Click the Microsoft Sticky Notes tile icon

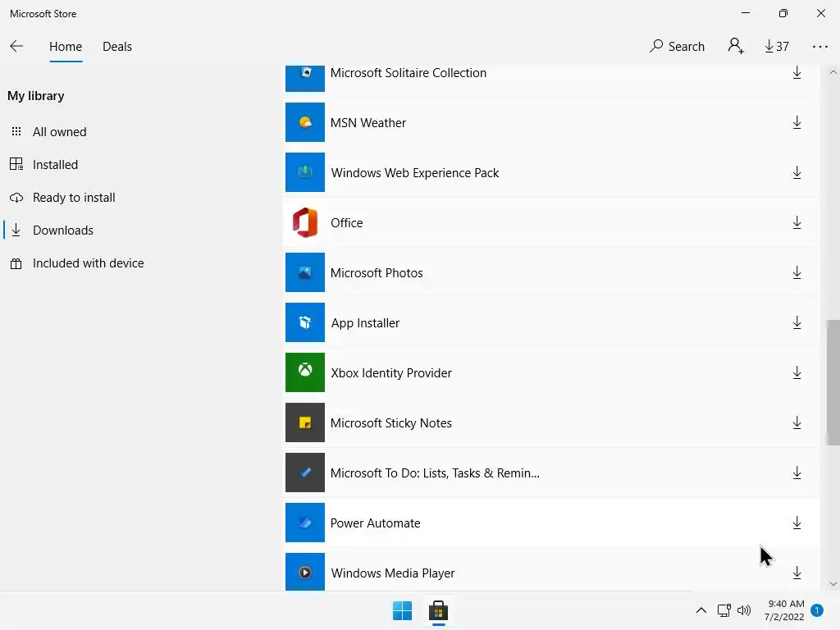pos(305,422)
